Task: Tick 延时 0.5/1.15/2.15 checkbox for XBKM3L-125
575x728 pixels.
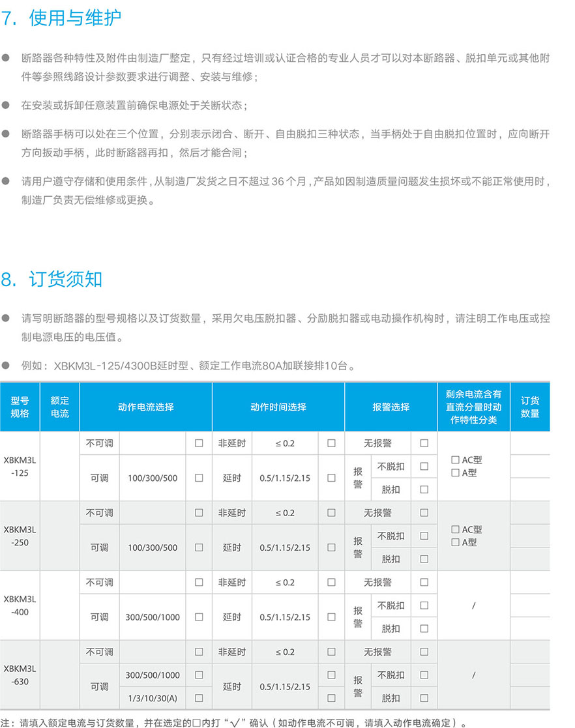Action: (x=331, y=478)
